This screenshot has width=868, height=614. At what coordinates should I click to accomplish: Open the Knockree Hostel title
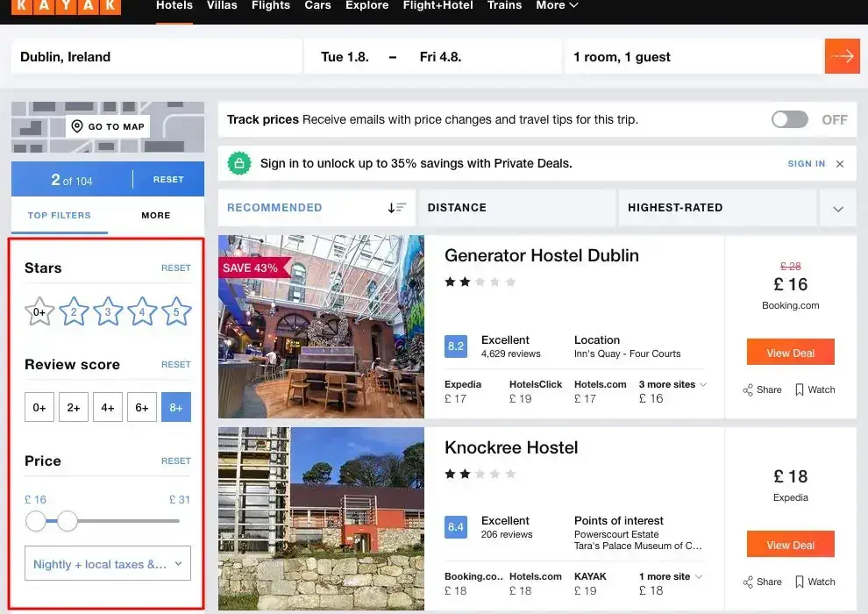511,447
